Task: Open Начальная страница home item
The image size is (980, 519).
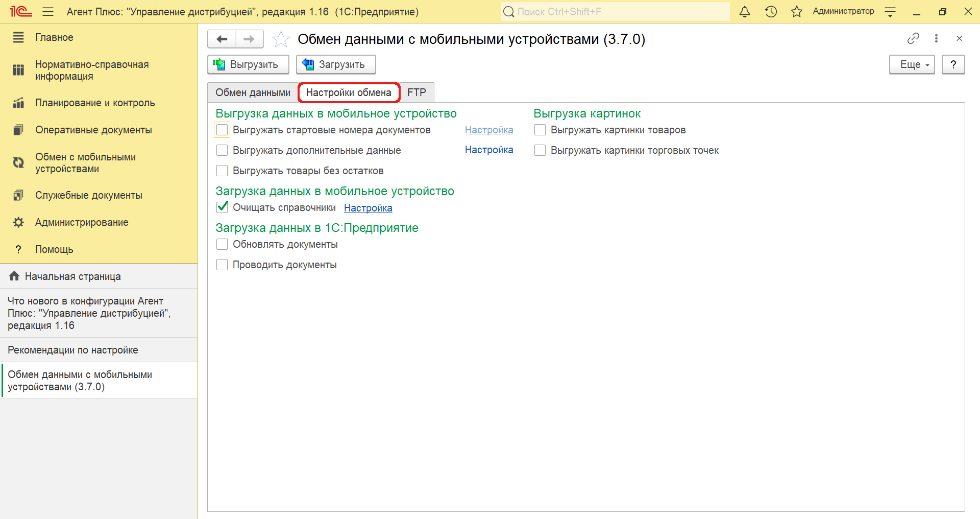Action: coord(99,276)
